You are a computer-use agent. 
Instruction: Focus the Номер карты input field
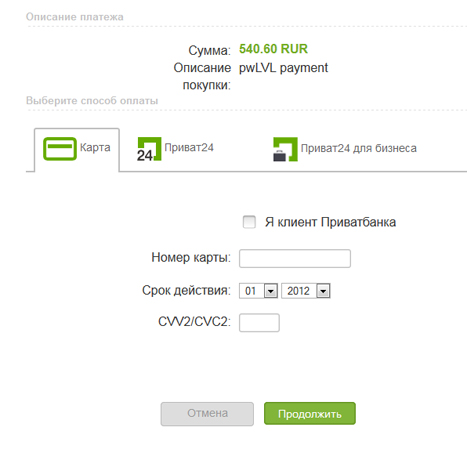pos(295,258)
